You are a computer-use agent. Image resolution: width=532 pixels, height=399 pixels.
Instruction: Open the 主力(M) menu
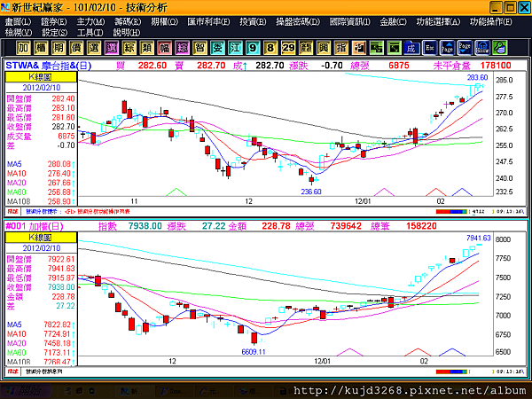tap(90, 21)
